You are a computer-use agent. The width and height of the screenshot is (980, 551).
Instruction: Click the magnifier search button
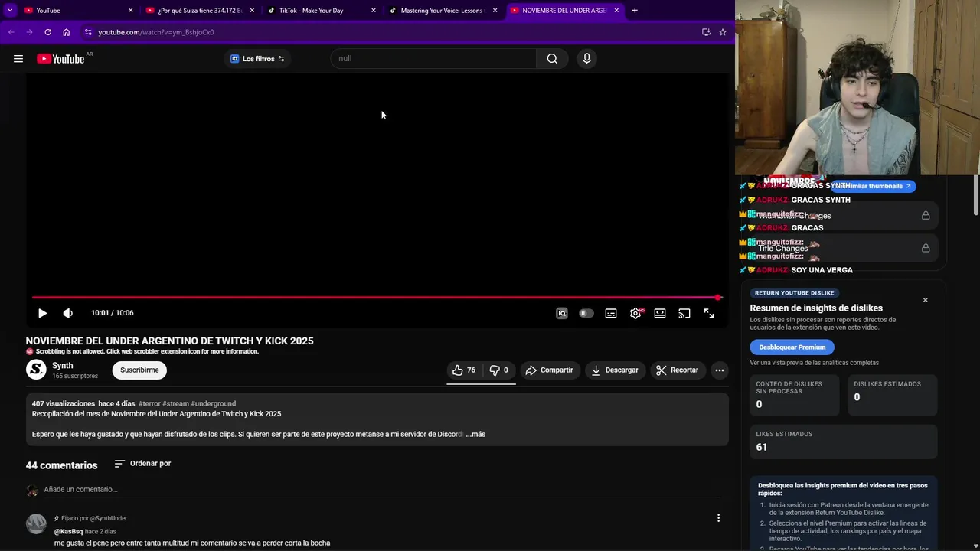[552, 59]
